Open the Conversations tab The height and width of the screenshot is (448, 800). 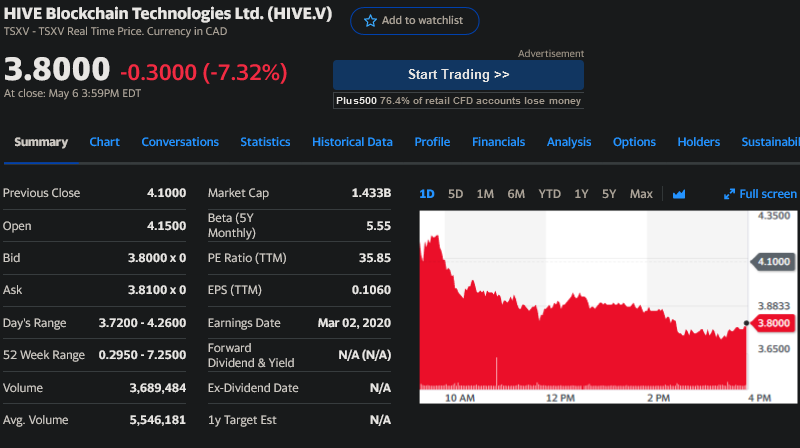click(180, 142)
